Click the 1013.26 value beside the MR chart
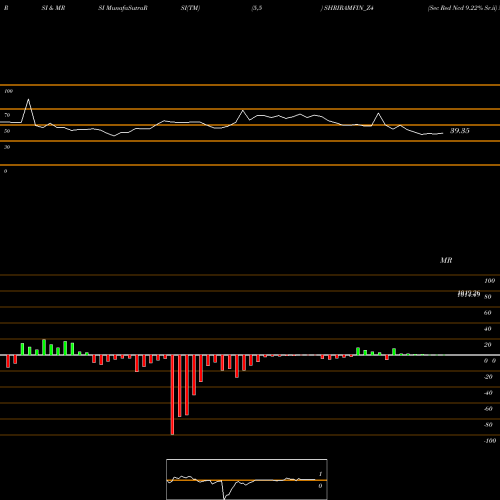Image resolution: width=500 pixels, height=500 pixels. pyautogui.click(x=469, y=294)
